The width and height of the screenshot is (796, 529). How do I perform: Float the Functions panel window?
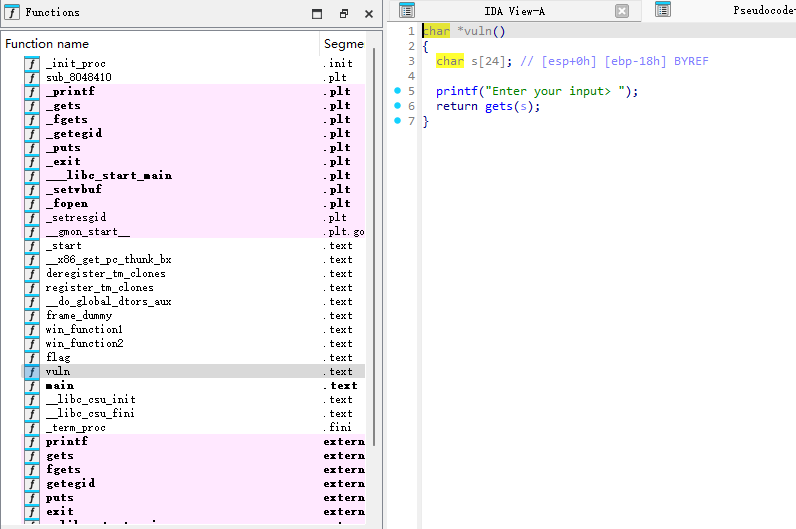point(343,14)
